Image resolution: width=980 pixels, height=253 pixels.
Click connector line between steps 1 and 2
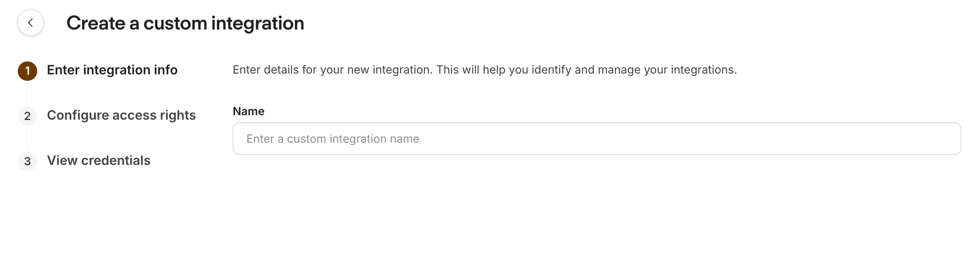[x=27, y=93]
